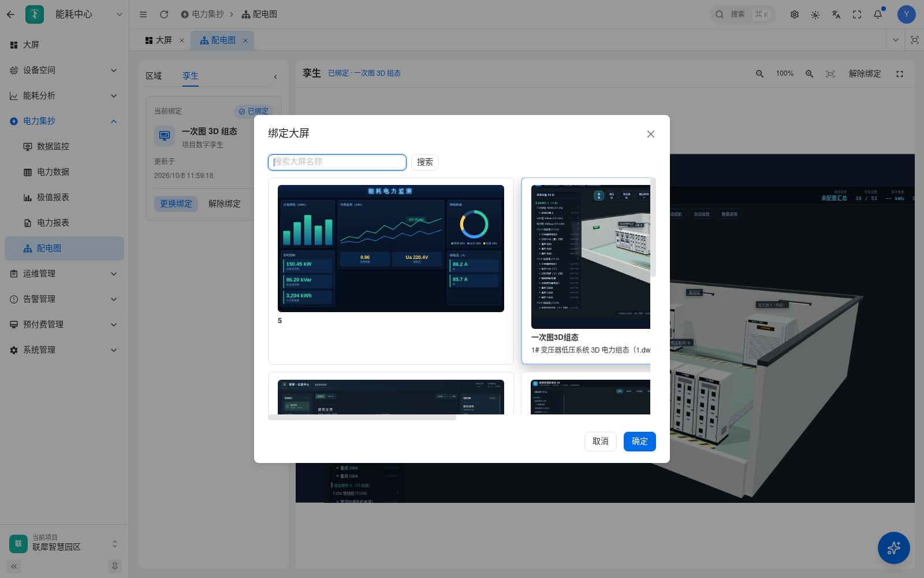Switch to the 区域 tab
Image resolution: width=924 pixels, height=578 pixels.
coord(154,76)
